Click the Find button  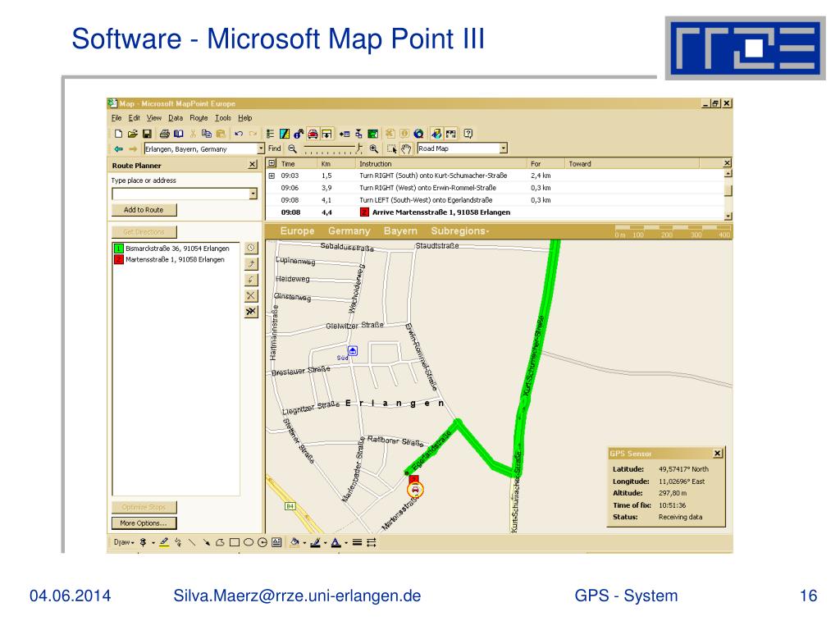pyautogui.click(x=274, y=148)
